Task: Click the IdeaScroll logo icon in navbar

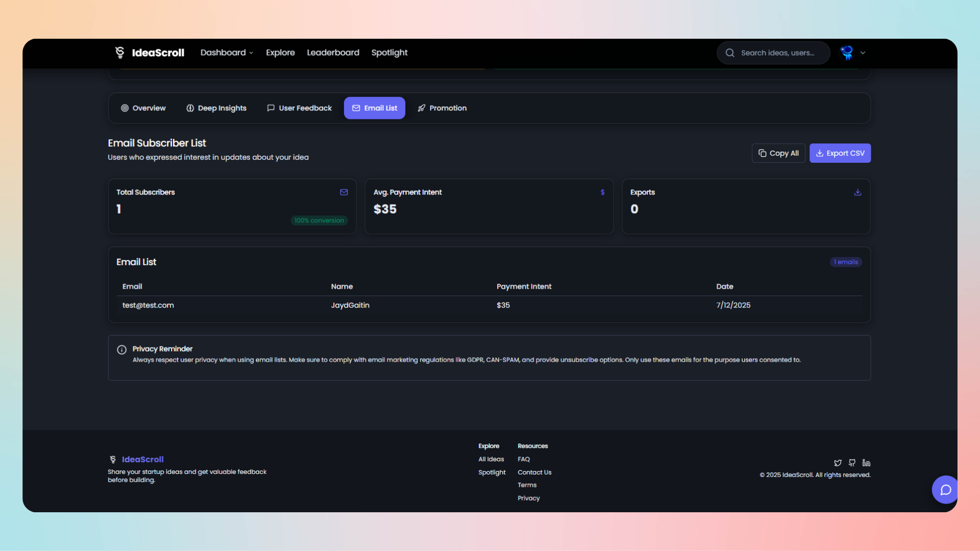Action: pos(120,53)
